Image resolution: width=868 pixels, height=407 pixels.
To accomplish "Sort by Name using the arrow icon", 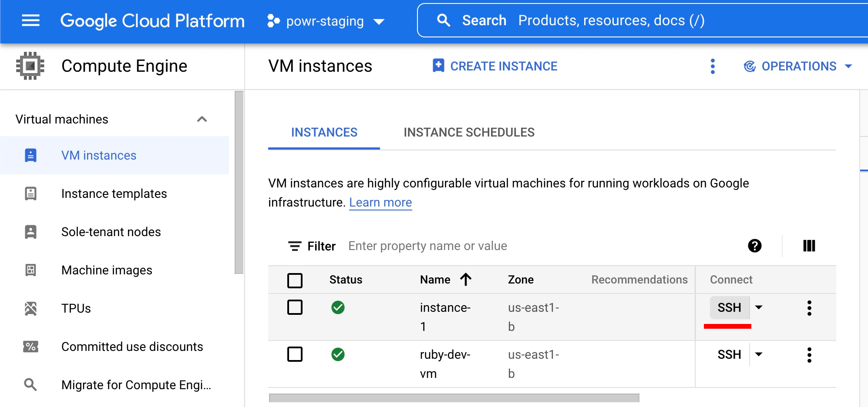I will click(466, 280).
